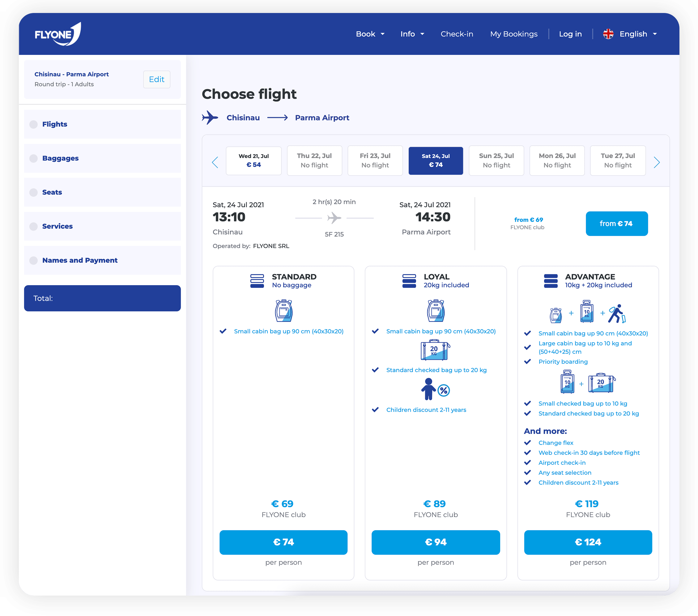Screen dimensions: 698x616
Task: Click 'Airport check-in' feature text
Action: [x=562, y=462]
